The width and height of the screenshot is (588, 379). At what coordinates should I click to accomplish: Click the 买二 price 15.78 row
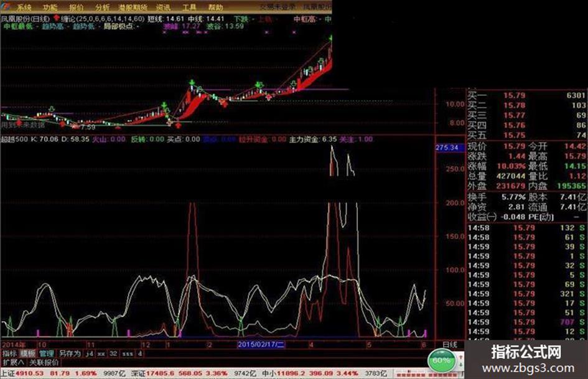[x=526, y=105]
